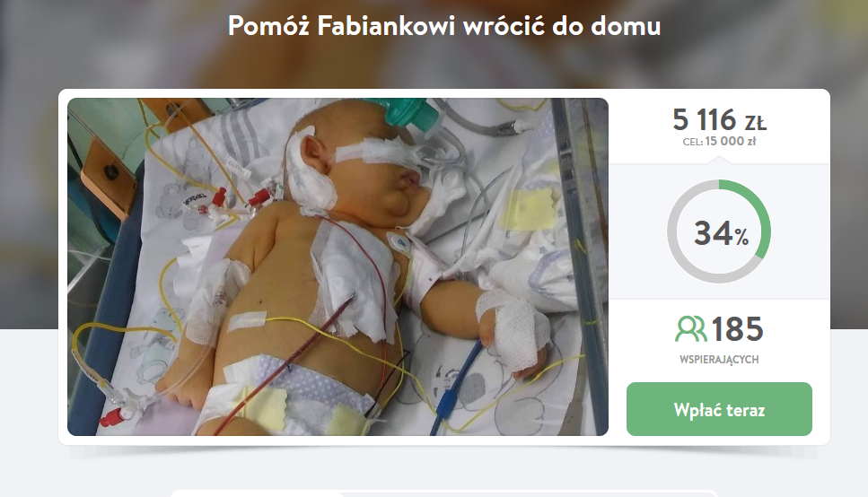Screen dimensions: 868x497
Task: Open the campaign photo of the baby
Action: point(338,266)
